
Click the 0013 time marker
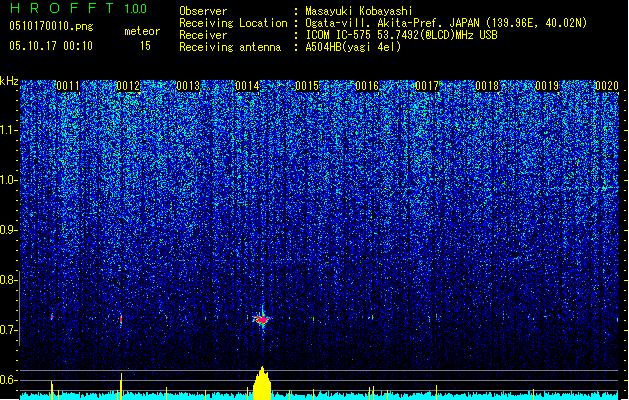[x=188, y=86]
